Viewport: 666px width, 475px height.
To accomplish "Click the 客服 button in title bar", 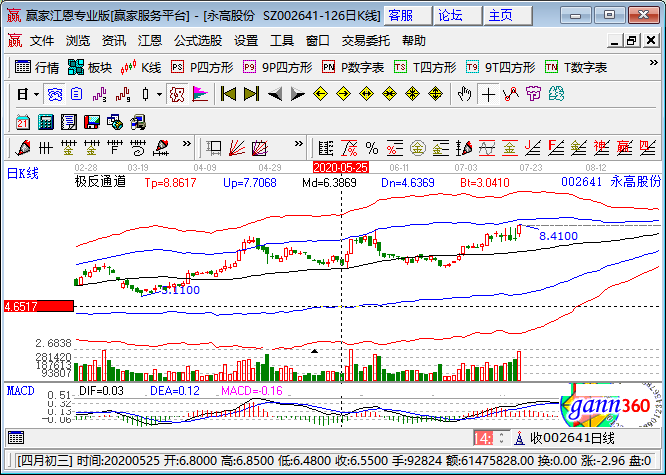I will click(x=407, y=16).
